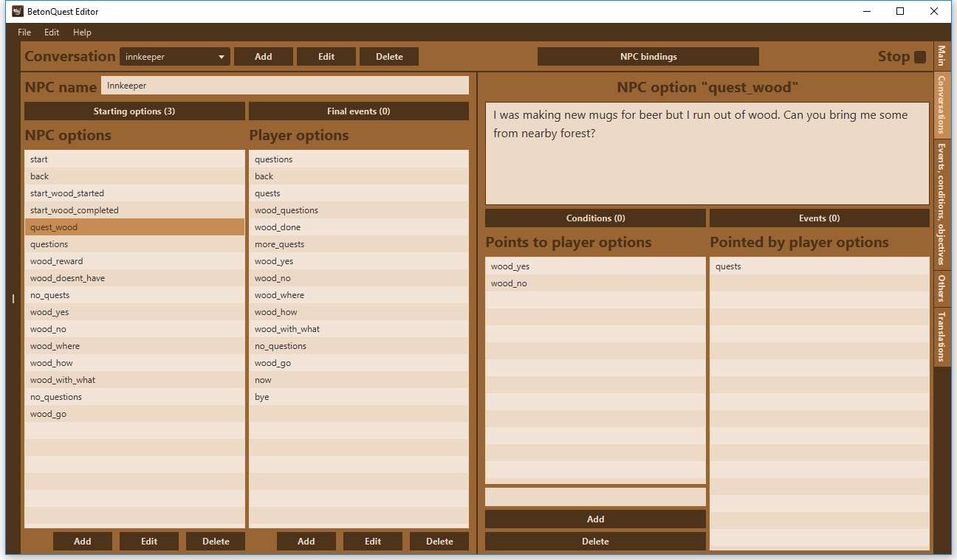Image resolution: width=957 pixels, height=560 pixels.
Task: Open Events (0) button
Action: click(x=820, y=218)
